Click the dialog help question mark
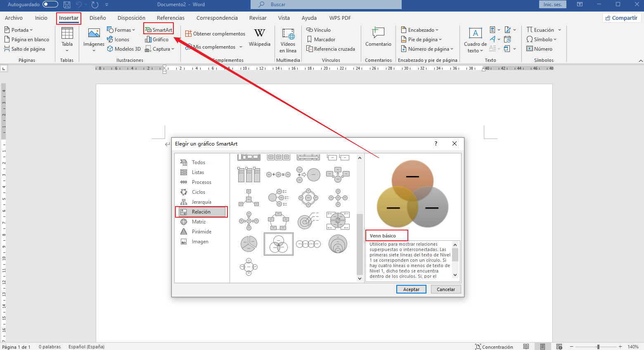Image resolution: width=644 pixels, height=350 pixels. point(436,143)
